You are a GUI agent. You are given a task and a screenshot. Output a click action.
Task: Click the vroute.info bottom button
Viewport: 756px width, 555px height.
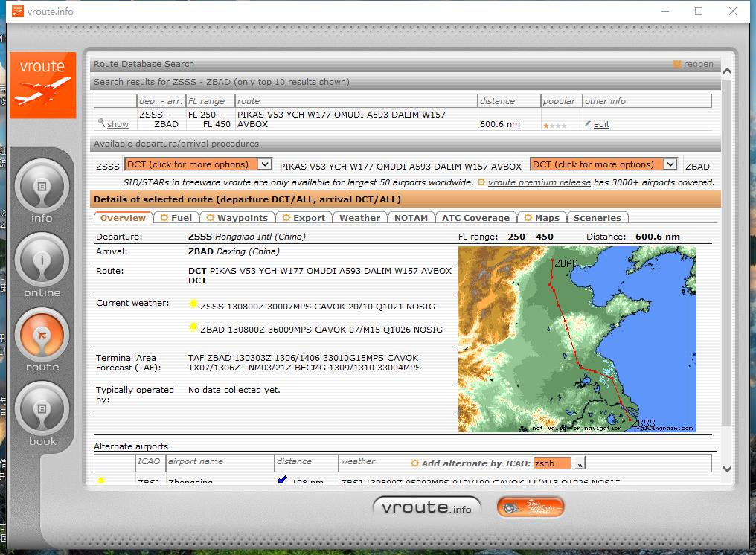coord(426,508)
